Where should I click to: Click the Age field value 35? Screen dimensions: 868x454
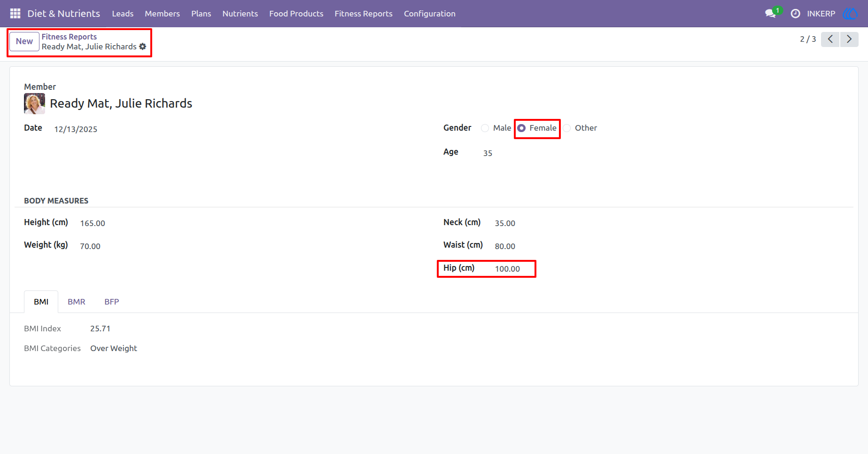(x=488, y=153)
